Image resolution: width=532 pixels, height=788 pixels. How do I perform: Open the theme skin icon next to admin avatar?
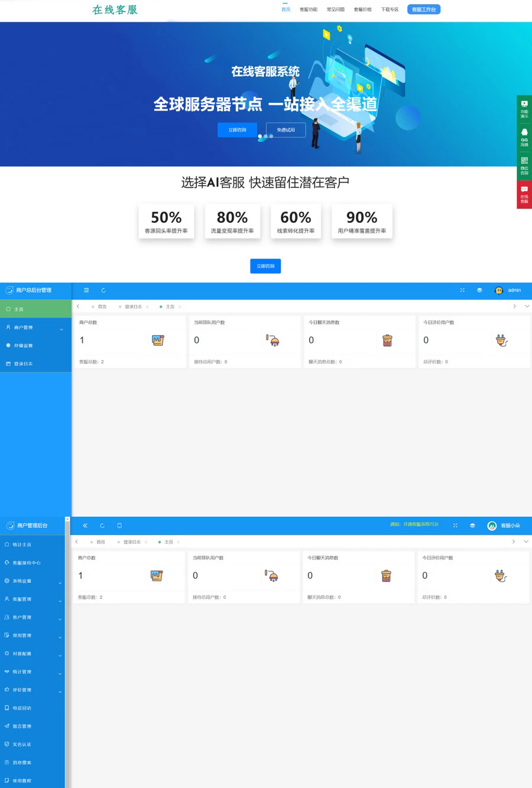coord(479,290)
